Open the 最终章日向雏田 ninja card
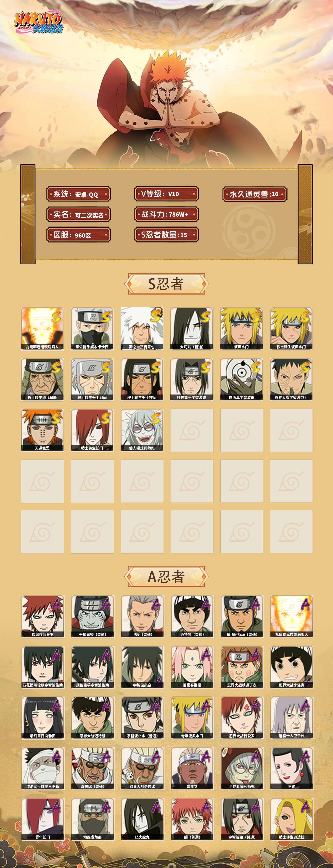The image size is (333, 868). [42, 718]
